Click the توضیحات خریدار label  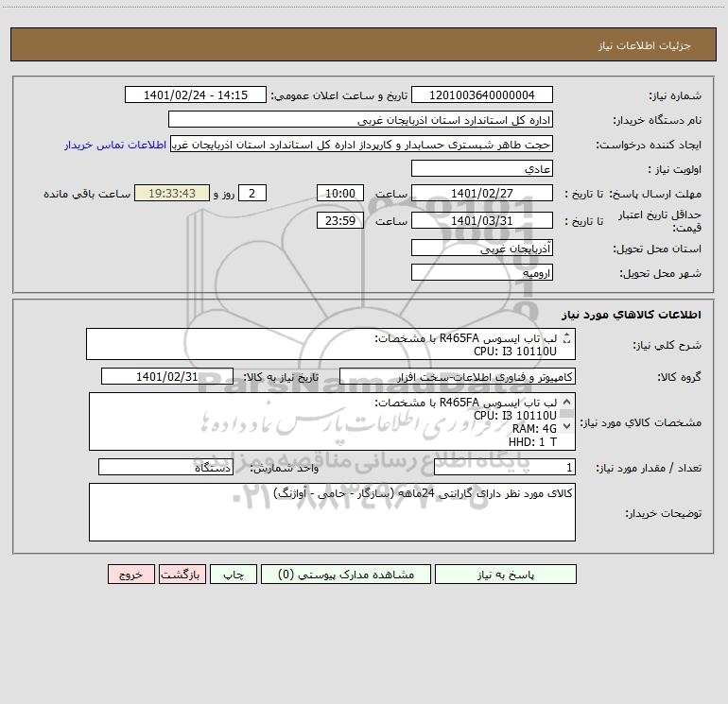[664, 513]
